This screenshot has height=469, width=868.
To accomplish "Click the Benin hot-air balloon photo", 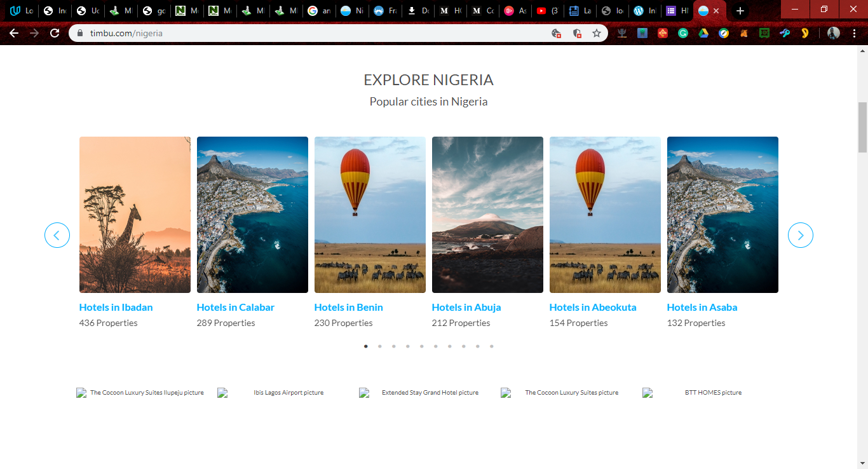I will (x=370, y=215).
